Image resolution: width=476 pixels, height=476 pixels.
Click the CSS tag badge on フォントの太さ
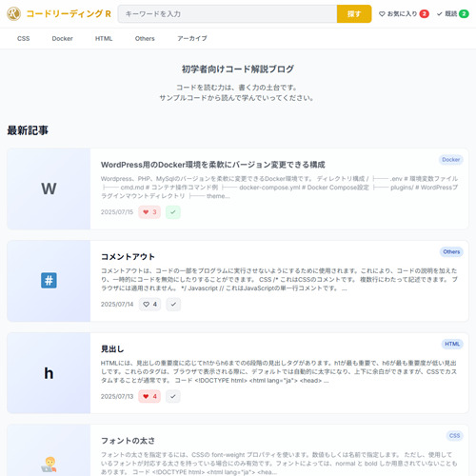coord(454,436)
